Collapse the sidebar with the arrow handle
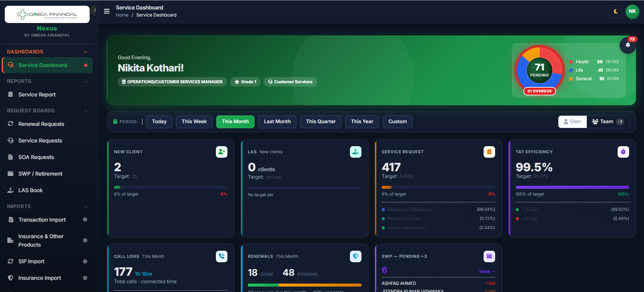Viewport: 644px width, 292px height. coord(94,10)
